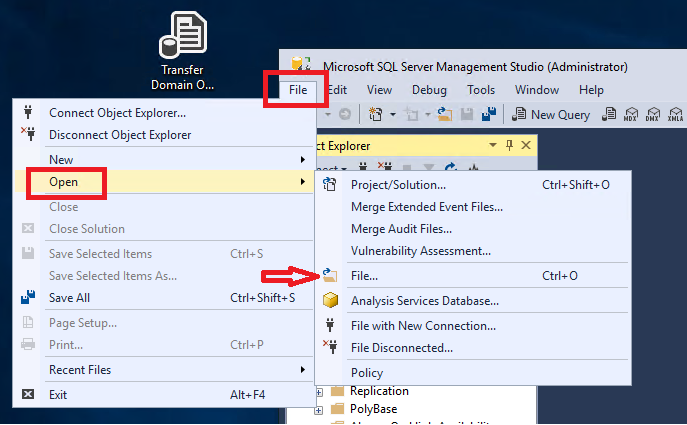This screenshot has height=425, width=687.
Task: Select Vulnerability Assessment option
Action: (x=473, y=251)
